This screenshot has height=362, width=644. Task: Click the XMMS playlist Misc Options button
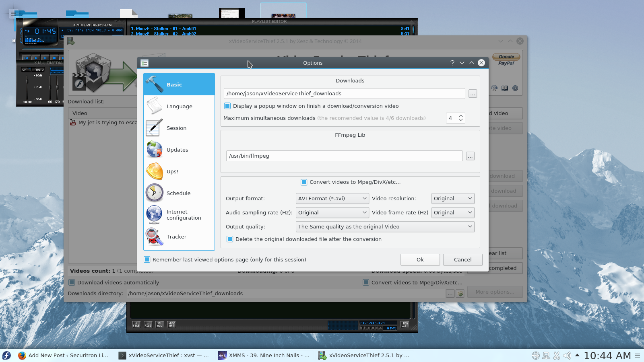pos(172,324)
